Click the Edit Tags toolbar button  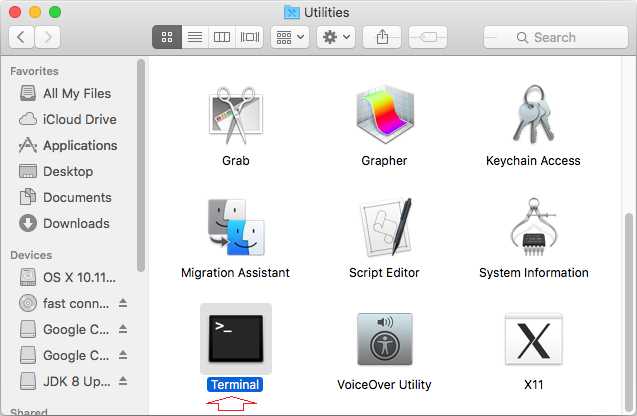[x=428, y=37]
